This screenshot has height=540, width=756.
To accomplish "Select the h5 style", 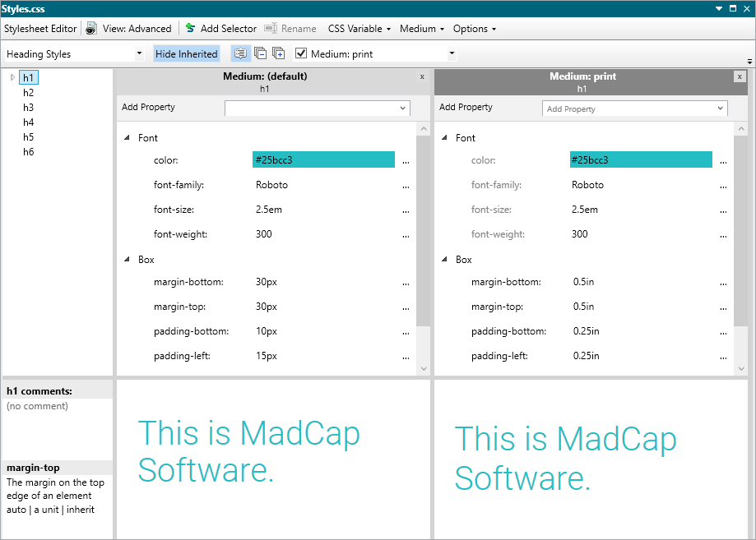I will click(x=29, y=137).
